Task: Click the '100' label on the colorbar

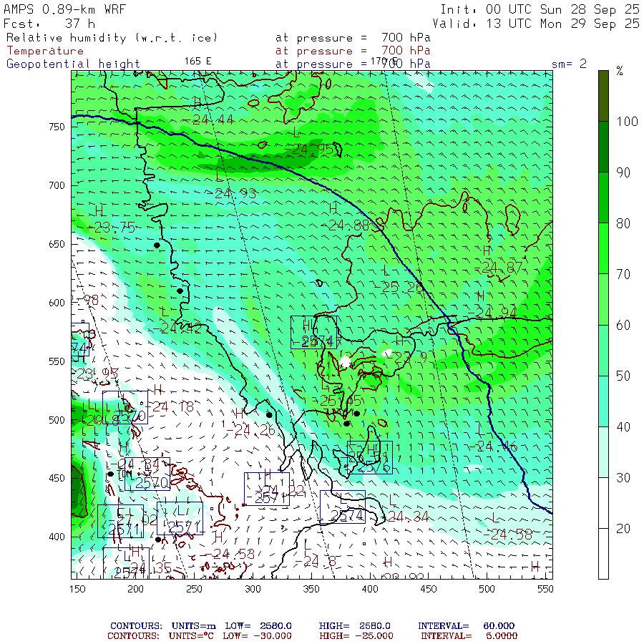Action: [x=628, y=121]
